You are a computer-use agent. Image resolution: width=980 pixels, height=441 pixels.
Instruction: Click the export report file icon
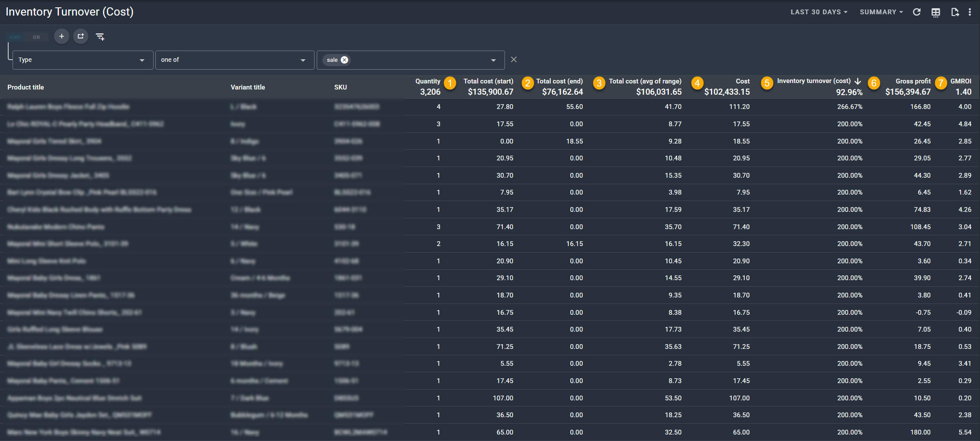coord(954,12)
